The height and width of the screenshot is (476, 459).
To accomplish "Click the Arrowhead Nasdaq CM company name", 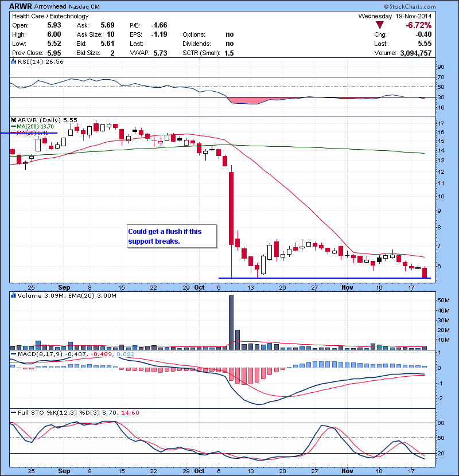I will [67, 6].
